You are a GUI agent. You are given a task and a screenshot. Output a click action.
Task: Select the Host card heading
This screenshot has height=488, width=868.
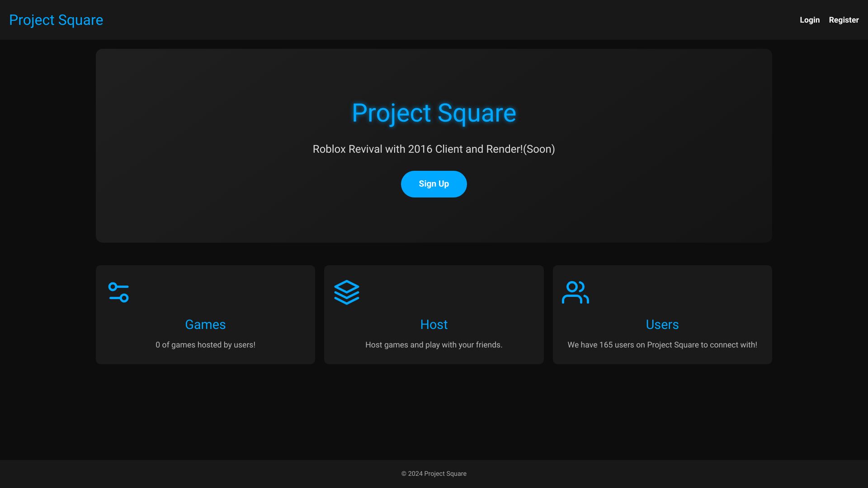(434, 324)
